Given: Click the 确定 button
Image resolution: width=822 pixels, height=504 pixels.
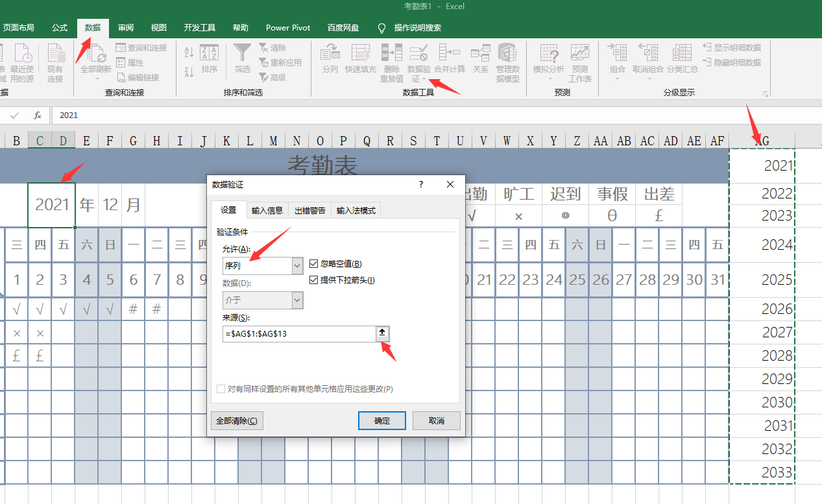Looking at the screenshot, I should pos(382,420).
